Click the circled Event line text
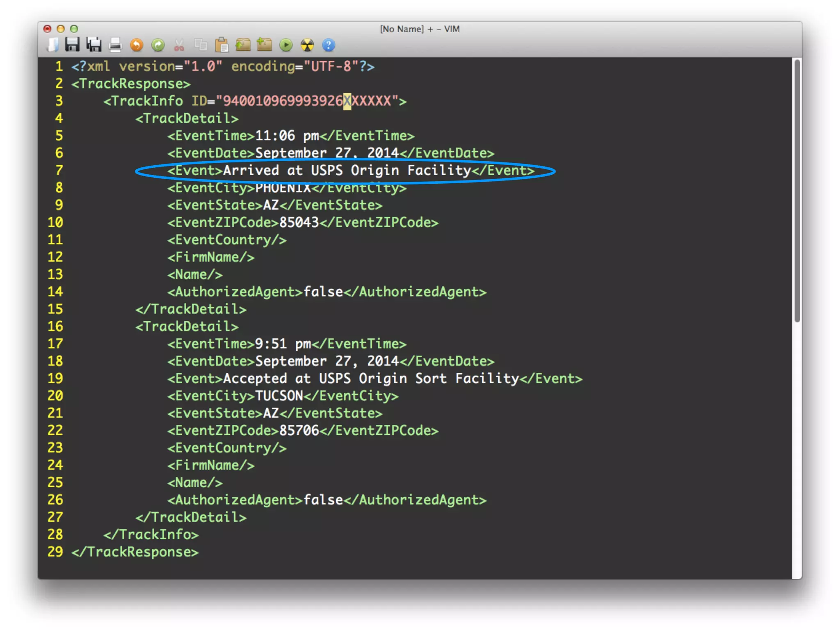 pos(347,170)
